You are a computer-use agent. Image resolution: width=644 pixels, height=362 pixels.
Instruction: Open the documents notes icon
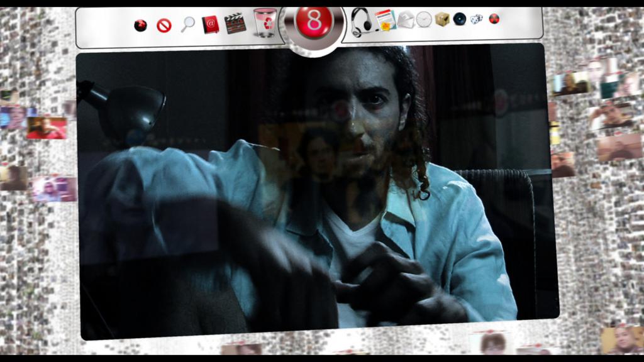tap(385, 20)
